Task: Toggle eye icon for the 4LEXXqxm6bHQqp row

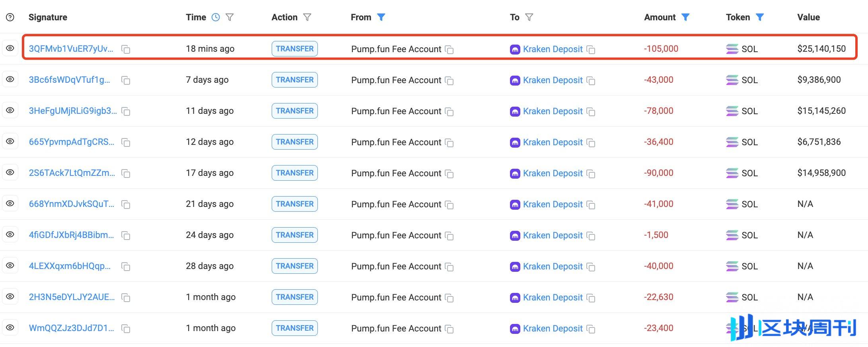Action: 10,265
